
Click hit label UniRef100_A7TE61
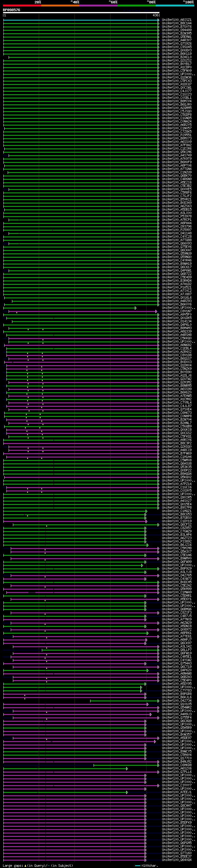point(176,636)
